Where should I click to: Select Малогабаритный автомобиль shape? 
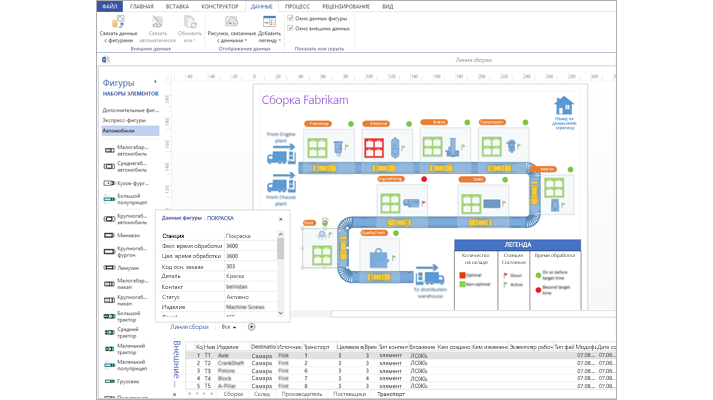tap(126, 150)
